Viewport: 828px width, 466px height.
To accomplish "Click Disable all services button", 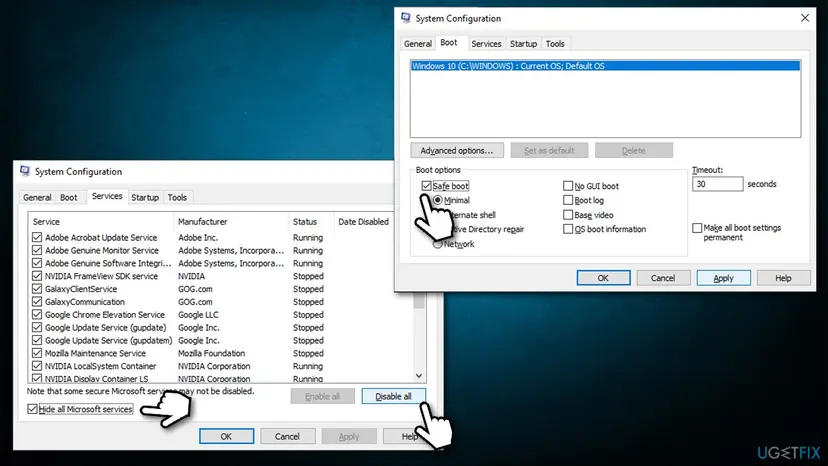I will point(393,396).
